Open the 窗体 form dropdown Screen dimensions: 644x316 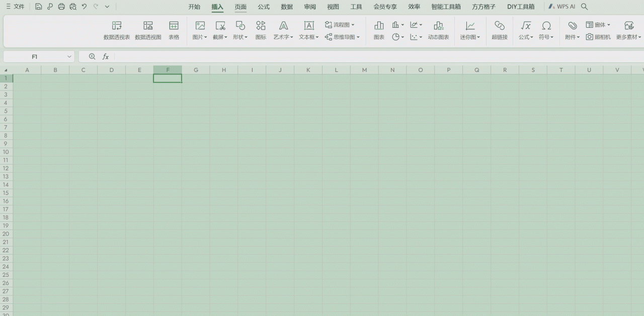[598, 25]
